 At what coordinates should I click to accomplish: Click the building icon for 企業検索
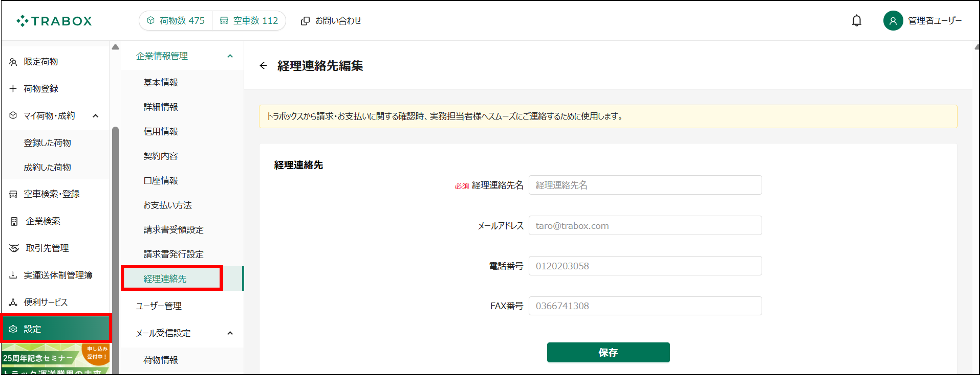[x=14, y=222]
